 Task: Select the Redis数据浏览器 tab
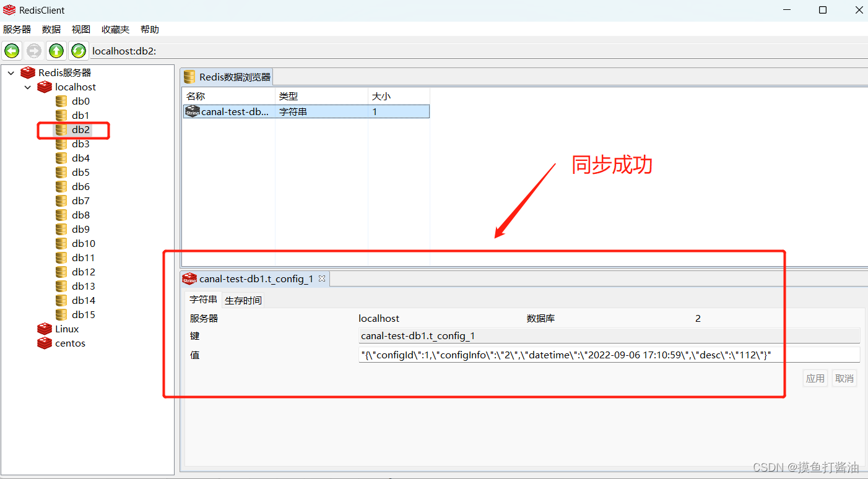[x=227, y=77]
